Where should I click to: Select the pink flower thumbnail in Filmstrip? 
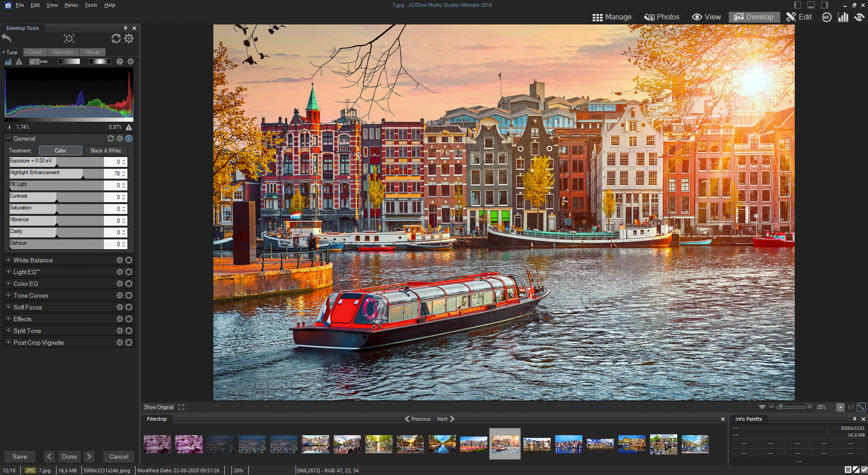click(x=157, y=444)
